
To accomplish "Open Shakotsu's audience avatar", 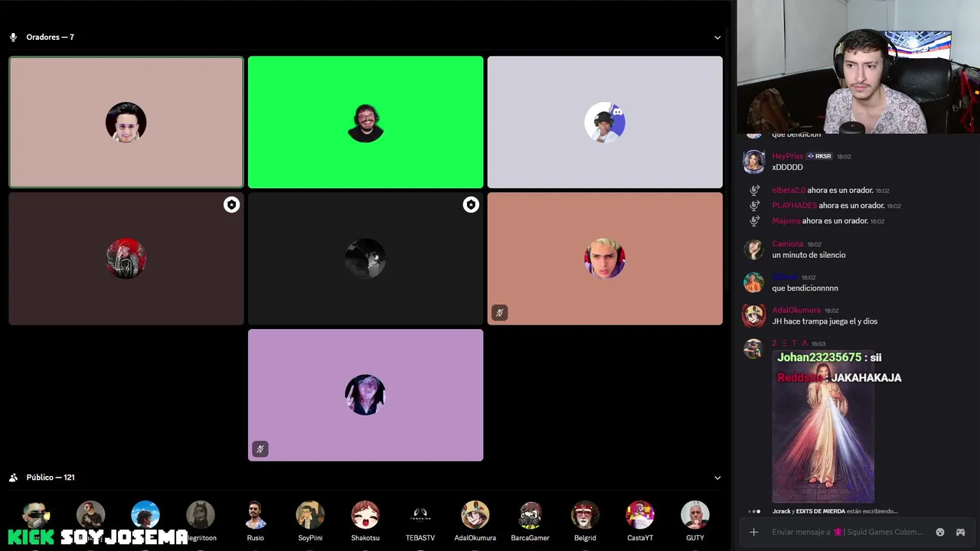I will [365, 515].
